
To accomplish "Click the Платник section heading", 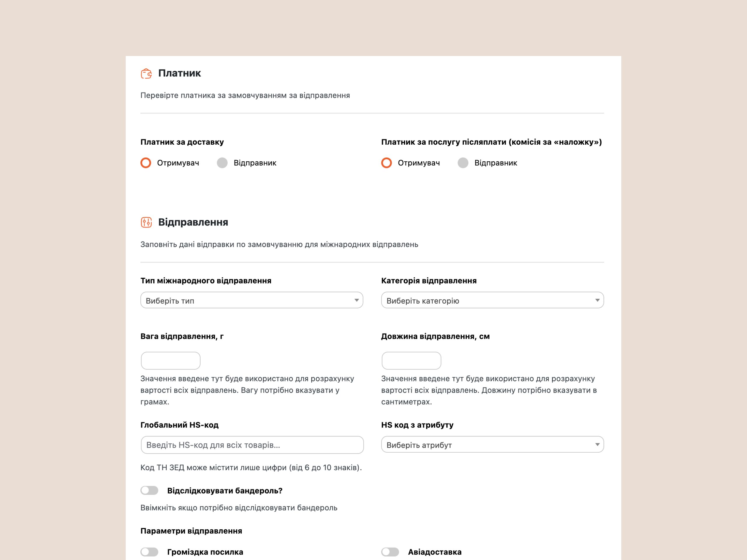I will [179, 73].
